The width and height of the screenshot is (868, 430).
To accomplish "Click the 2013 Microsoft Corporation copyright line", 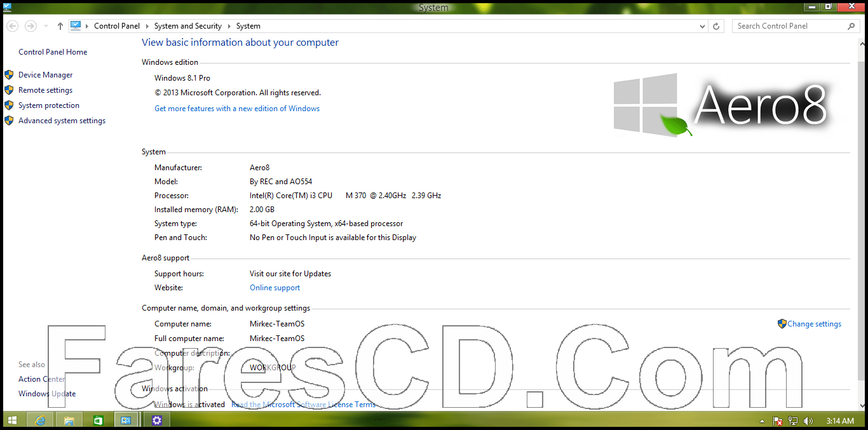I will coord(238,93).
